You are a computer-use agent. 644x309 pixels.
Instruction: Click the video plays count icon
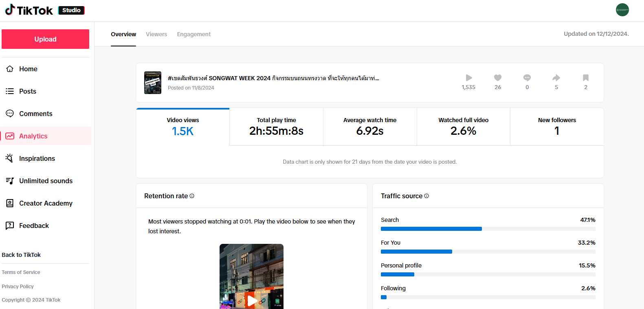[x=468, y=78]
